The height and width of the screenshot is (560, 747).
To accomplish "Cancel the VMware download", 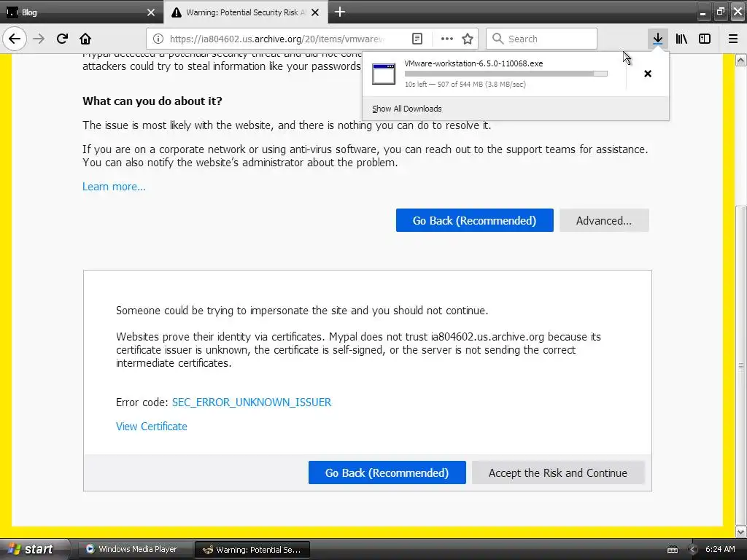I will click(x=648, y=74).
